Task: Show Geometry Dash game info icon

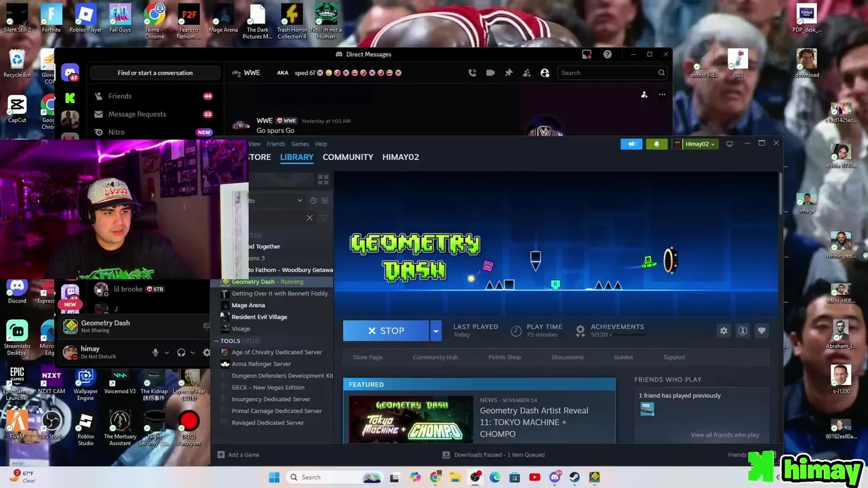Action: (x=743, y=331)
